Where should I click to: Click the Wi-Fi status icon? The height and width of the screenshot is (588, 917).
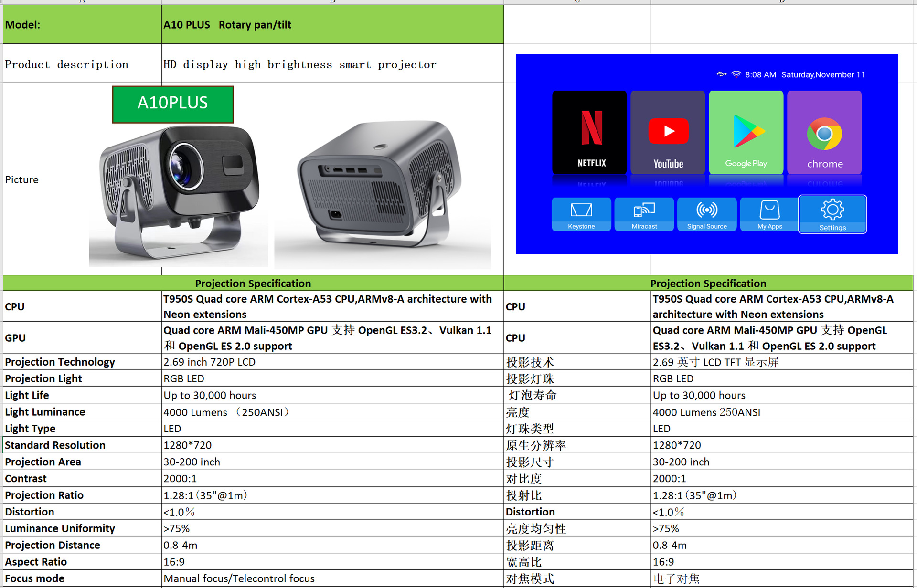click(x=736, y=74)
